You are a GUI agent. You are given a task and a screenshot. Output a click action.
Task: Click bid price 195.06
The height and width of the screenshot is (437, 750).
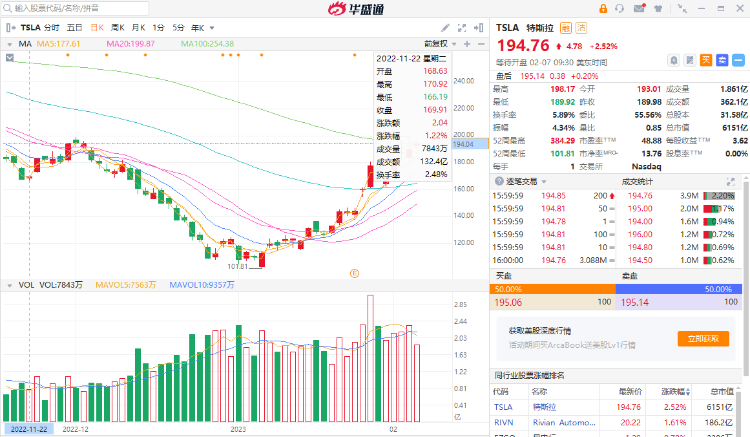[508, 302]
